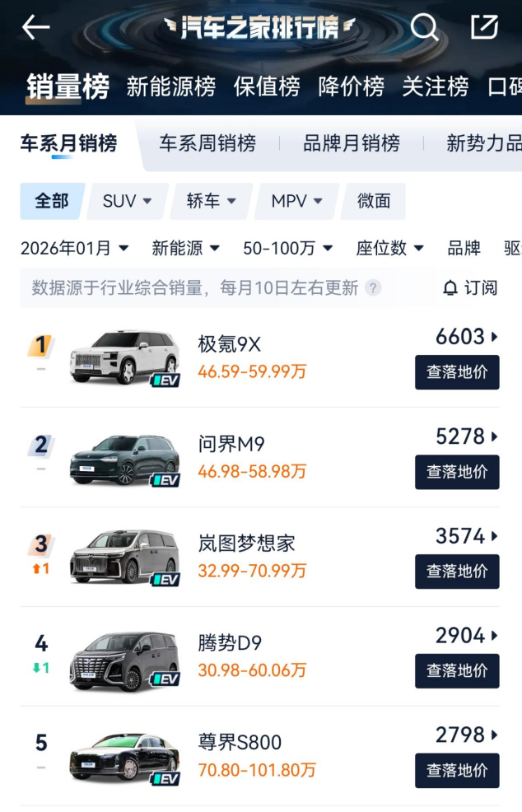This screenshot has height=812, width=522.
Task: Expand the 2026年01月 date dropdown
Action: [x=75, y=248]
